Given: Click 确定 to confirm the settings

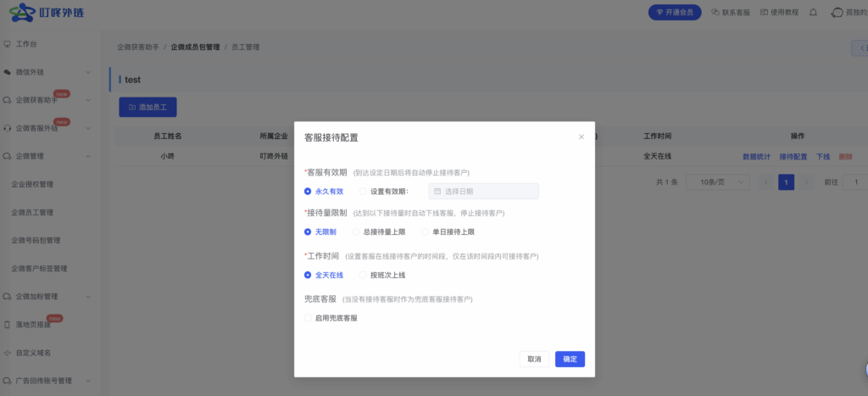Looking at the screenshot, I should coord(570,359).
